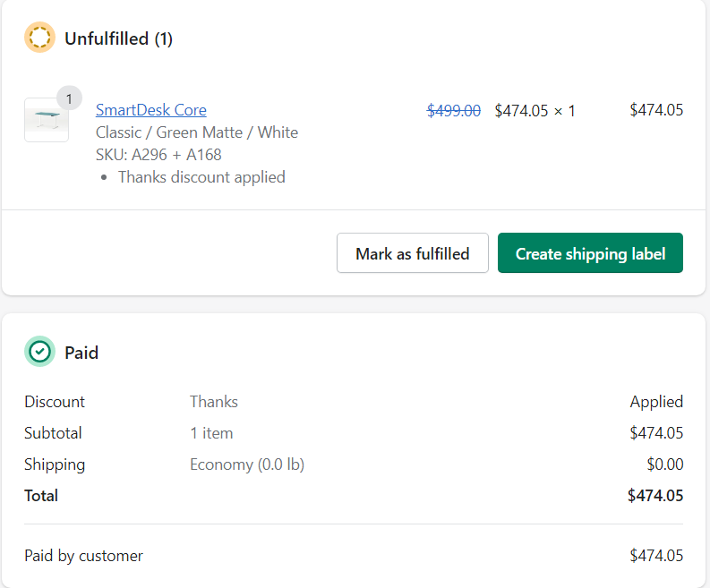Click the bold Total amount $474.05
This screenshot has height=588, width=710.
(x=654, y=495)
